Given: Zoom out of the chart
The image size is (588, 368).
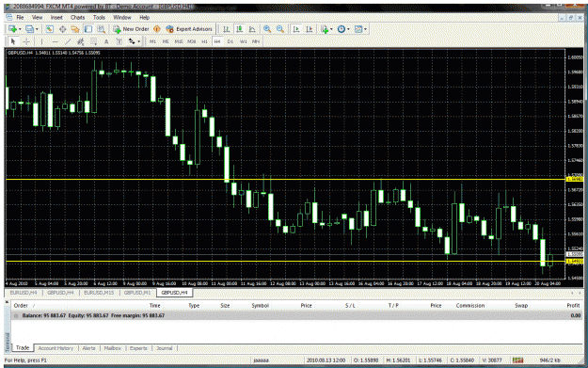Looking at the screenshot, I should 280,29.
